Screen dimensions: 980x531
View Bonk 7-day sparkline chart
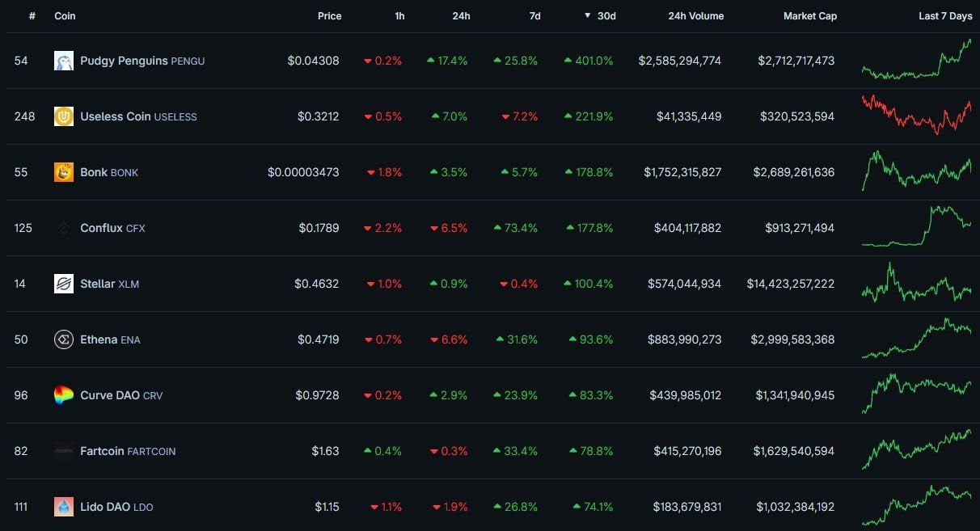[917, 171]
